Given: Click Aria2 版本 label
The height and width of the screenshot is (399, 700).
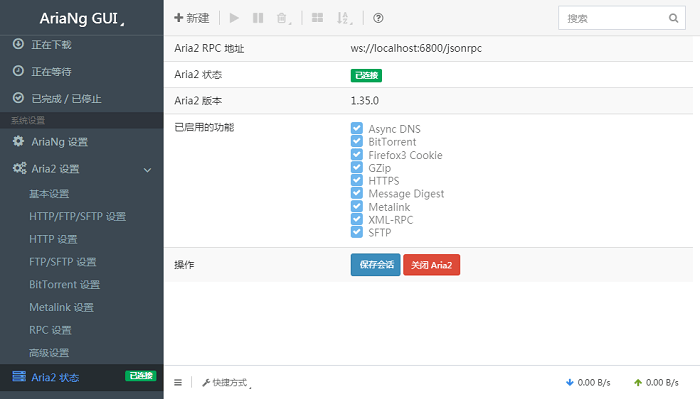Looking at the screenshot, I should (198, 100).
